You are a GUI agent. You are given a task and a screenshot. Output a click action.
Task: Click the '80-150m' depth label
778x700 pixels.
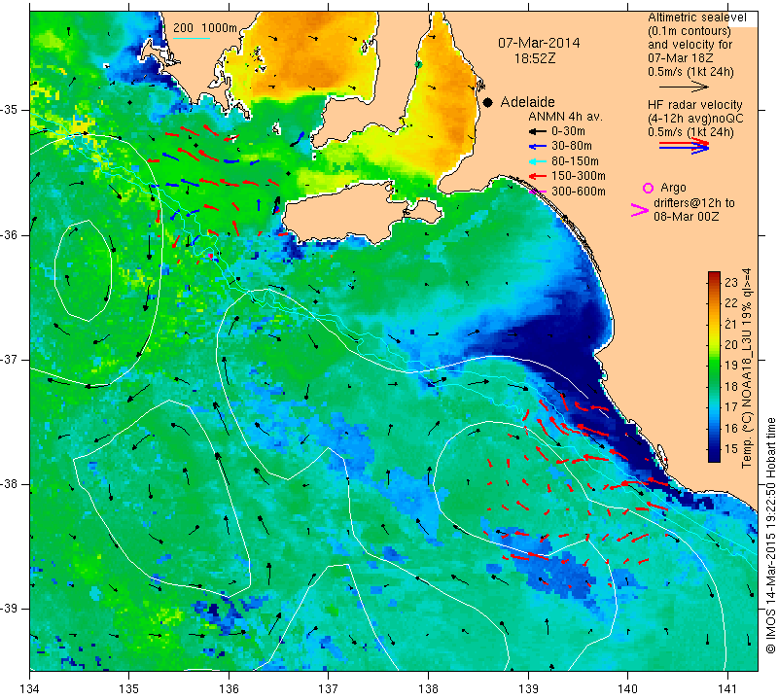tap(575, 161)
